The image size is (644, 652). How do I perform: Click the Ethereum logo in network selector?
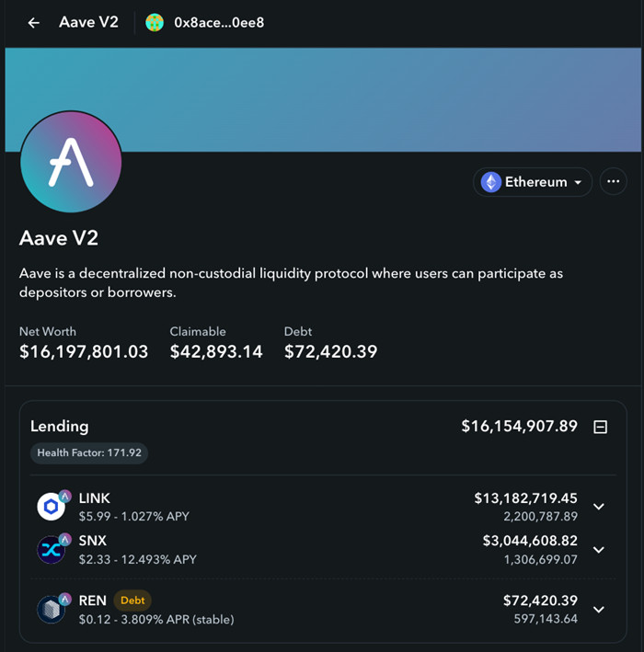[491, 182]
